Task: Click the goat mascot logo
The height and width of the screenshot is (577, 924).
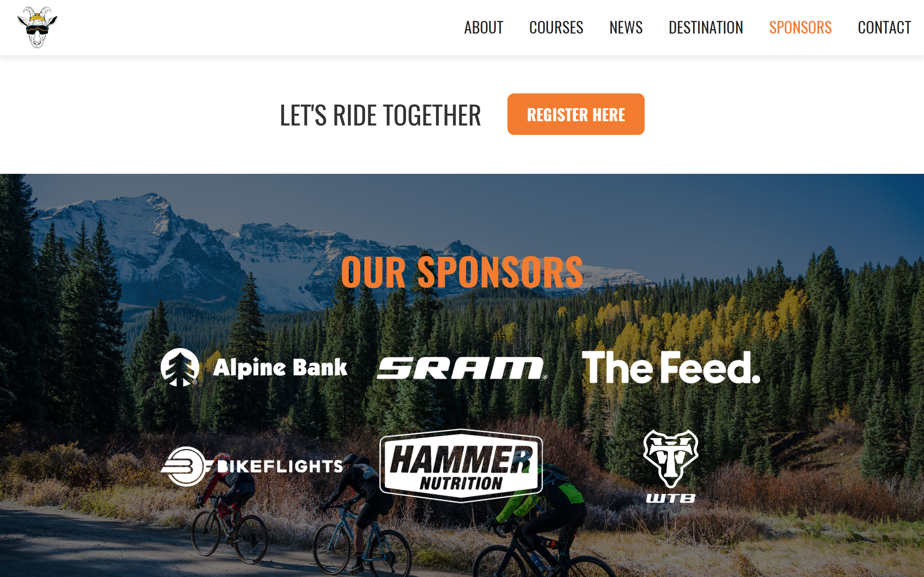Action: click(x=37, y=27)
